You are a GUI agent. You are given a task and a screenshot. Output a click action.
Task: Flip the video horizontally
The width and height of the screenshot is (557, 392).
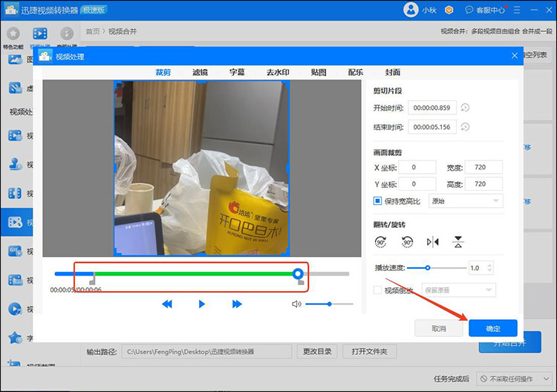click(x=433, y=242)
